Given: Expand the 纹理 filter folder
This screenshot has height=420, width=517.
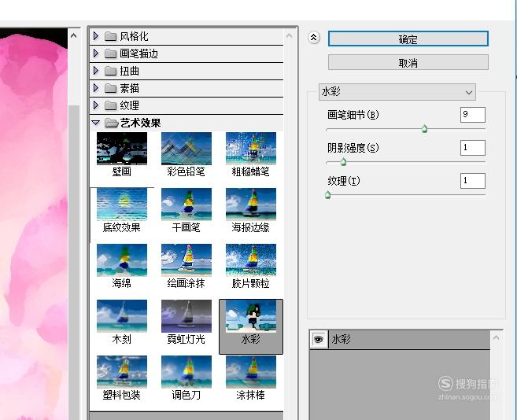Looking at the screenshot, I should point(96,105).
